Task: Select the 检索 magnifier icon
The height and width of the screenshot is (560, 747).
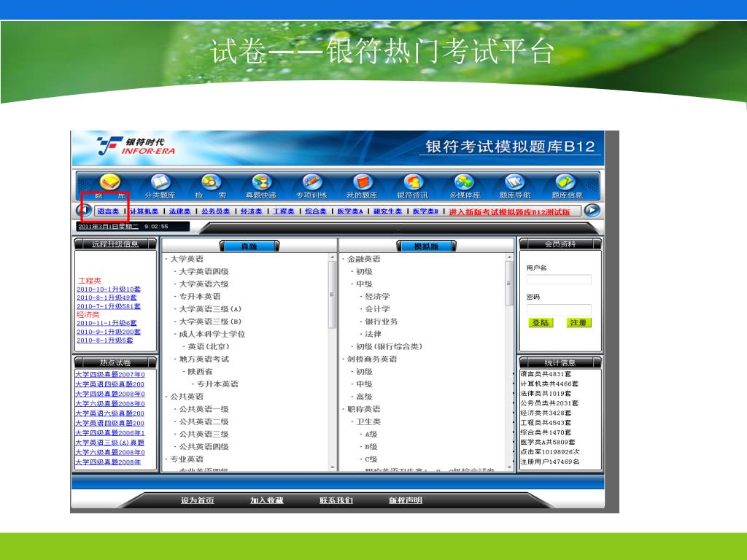Action: click(211, 182)
